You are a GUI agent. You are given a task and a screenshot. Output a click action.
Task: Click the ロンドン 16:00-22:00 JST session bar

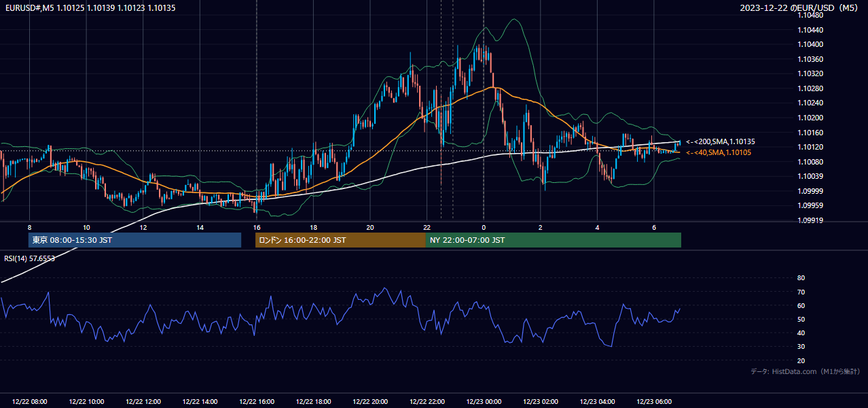click(340, 240)
